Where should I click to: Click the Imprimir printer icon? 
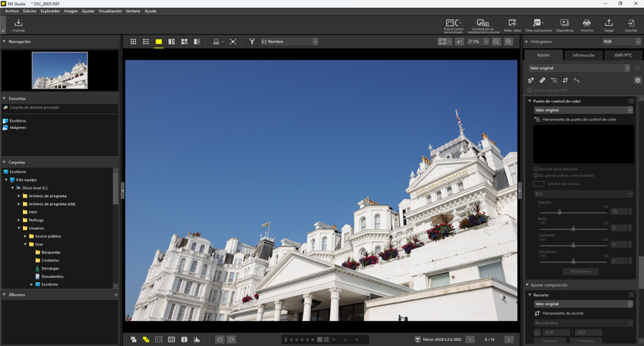coord(587,25)
